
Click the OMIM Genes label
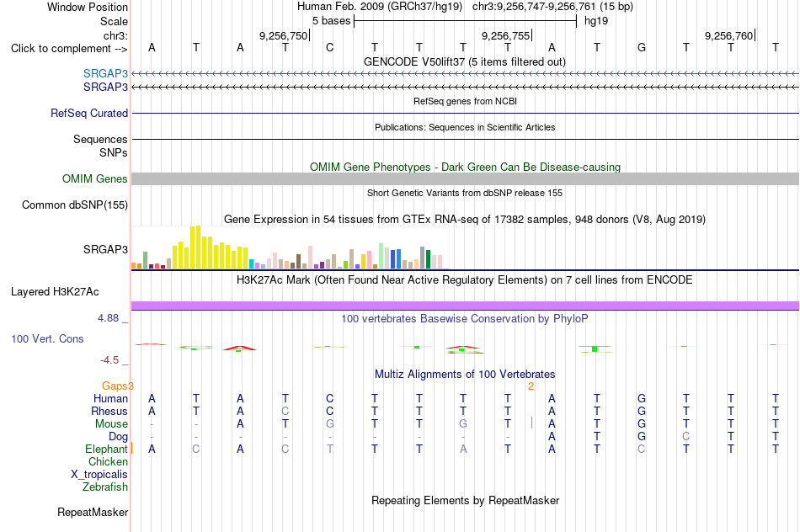[x=94, y=179]
